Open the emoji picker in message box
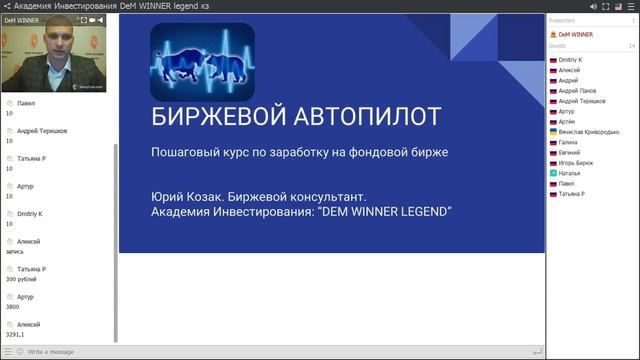Screen dimensions: 640x360 pyautogui.click(x=20, y=351)
